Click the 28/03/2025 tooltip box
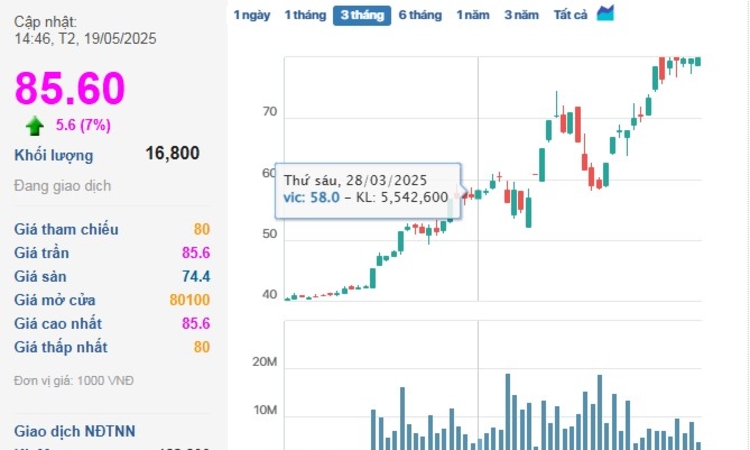This screenshot has width=750, height=450. (x=367, y=188)
